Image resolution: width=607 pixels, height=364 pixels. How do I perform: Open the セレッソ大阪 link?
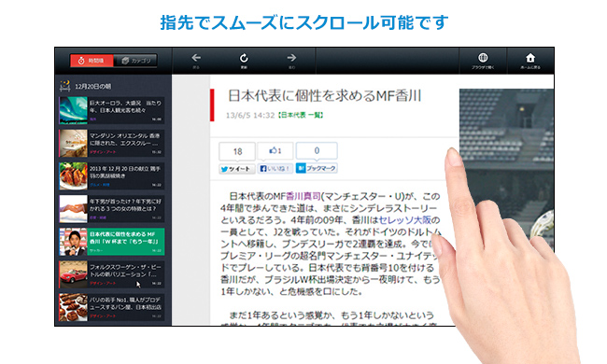tap(405, 220)
